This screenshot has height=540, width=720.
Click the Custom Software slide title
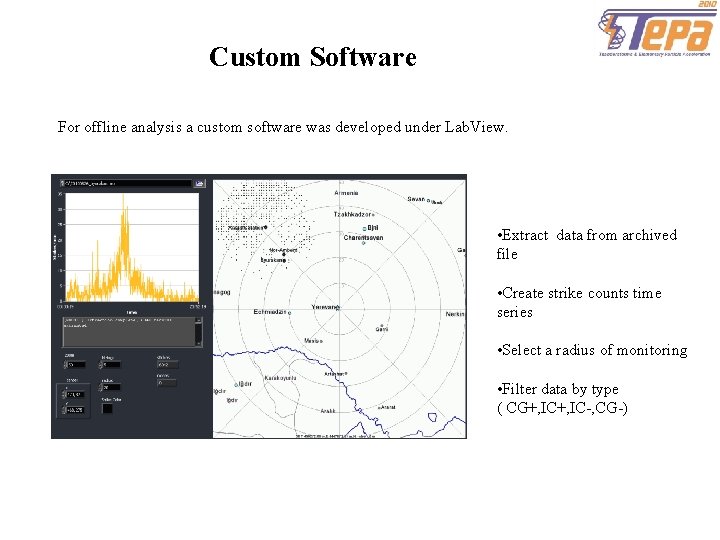point(313,57)
